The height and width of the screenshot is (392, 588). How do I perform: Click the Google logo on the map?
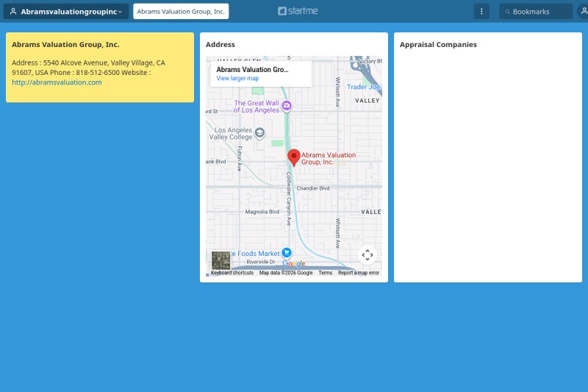(x=293, y=263)
